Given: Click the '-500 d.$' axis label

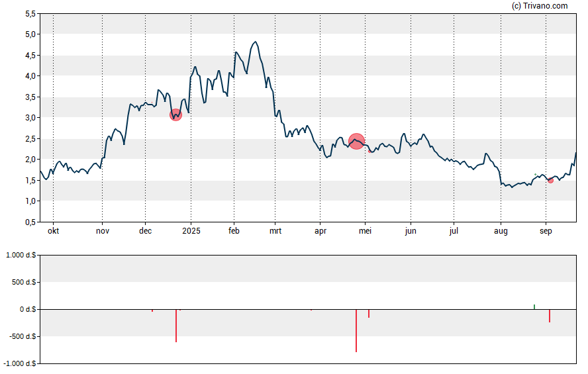Looking at the screenshot, I should [23, 336].
